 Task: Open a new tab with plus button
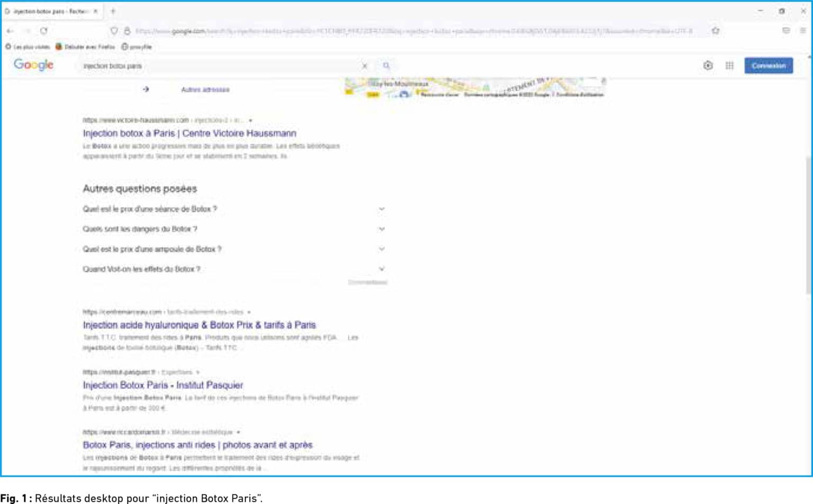point(113,11)
